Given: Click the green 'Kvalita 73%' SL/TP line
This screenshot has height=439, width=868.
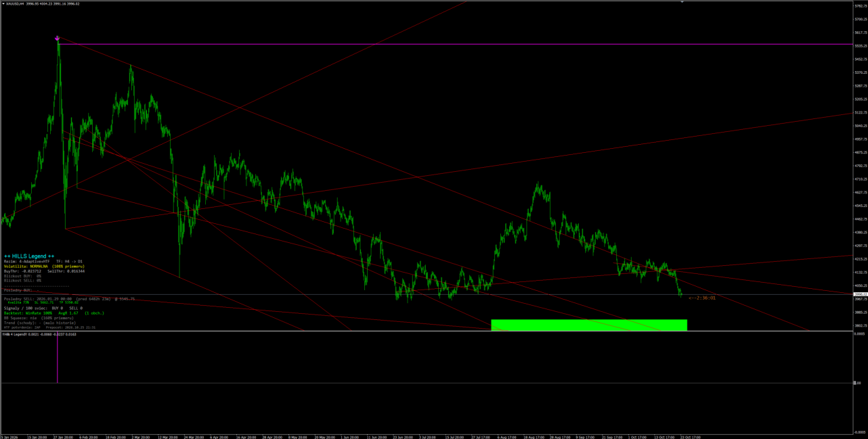Looking at the screenshot, I should pos(43,302).
